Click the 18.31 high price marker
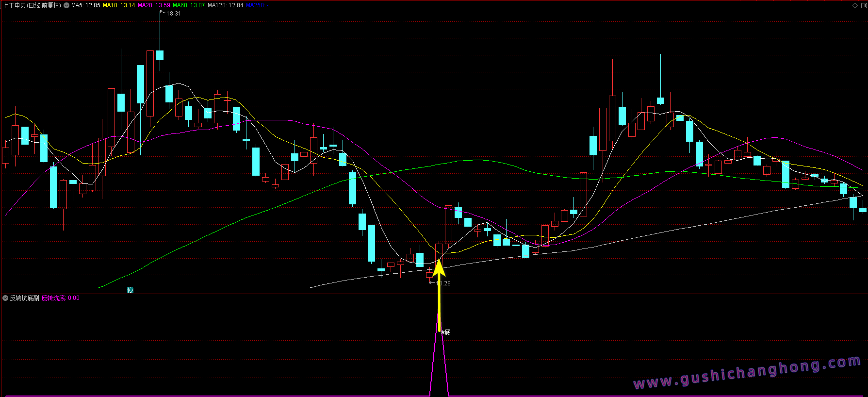 [173, 14]
